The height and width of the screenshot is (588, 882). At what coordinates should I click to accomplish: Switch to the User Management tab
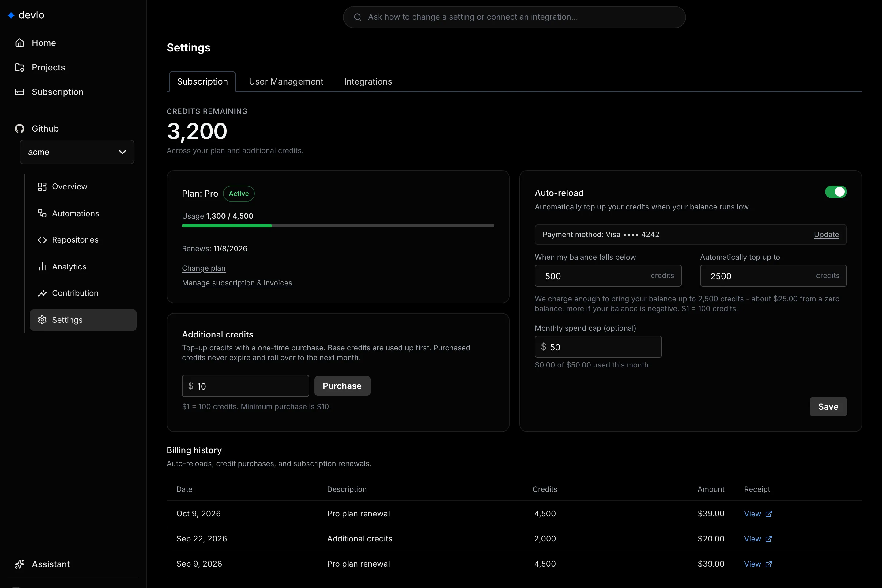[x=286, y=81]
